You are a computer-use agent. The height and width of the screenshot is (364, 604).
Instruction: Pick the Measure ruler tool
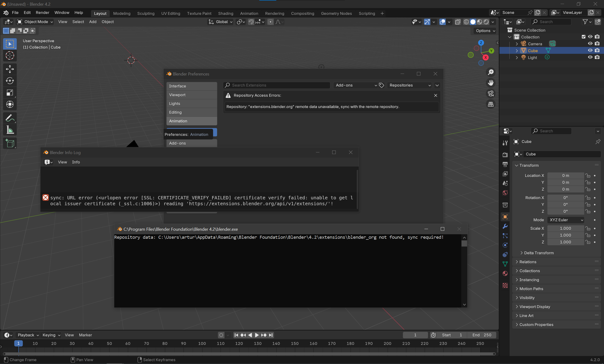(x=10, y=130)
